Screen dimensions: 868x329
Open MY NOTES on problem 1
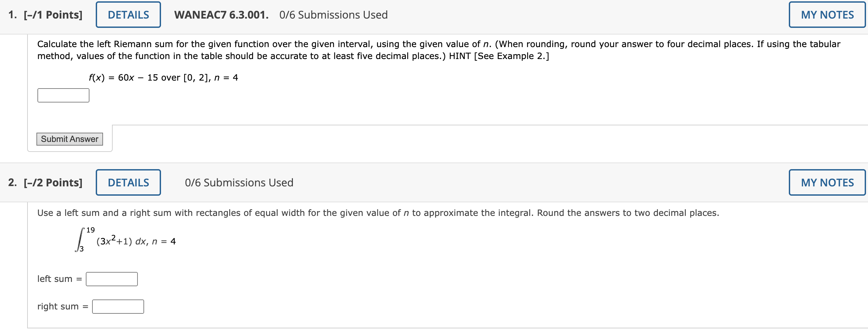(827, 15)
